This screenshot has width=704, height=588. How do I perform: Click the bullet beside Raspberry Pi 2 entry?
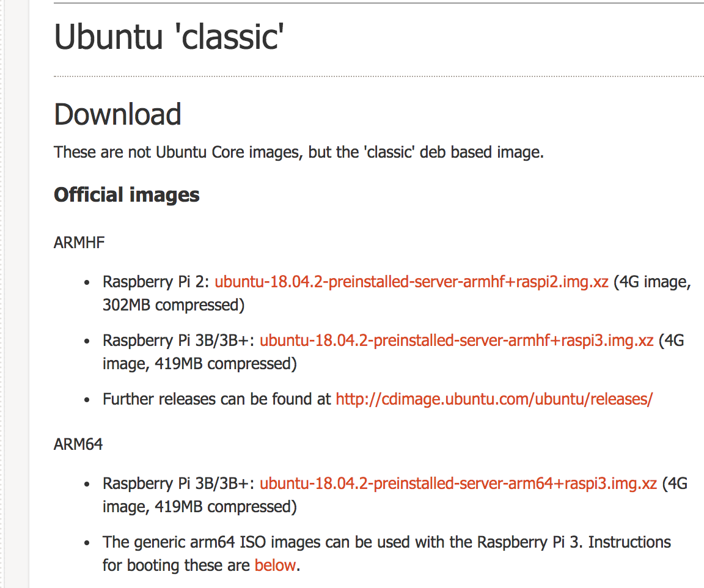click(86, 281)
